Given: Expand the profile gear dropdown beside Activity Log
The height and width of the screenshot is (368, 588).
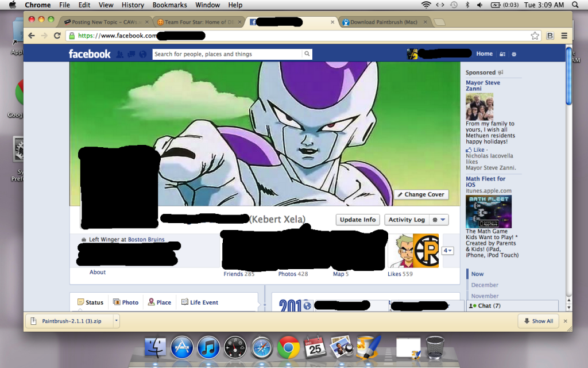Looking at the screenshot, I should click(439, 220).
